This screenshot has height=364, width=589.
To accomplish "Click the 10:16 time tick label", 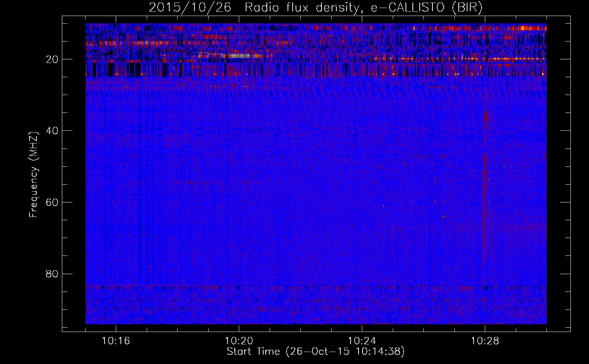I will click(x=116, y=341).
